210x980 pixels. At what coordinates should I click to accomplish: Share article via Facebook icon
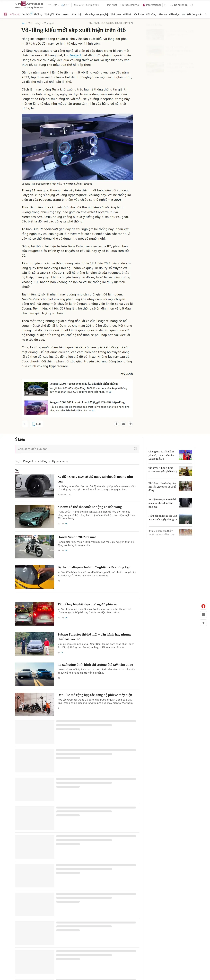(116, 424)
